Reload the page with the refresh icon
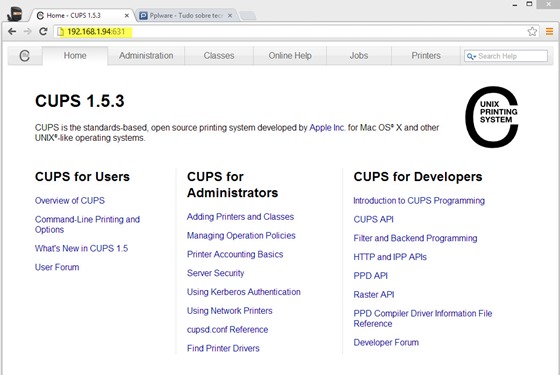The height and width of the screenshot is (375, 560). click(43, 31)
